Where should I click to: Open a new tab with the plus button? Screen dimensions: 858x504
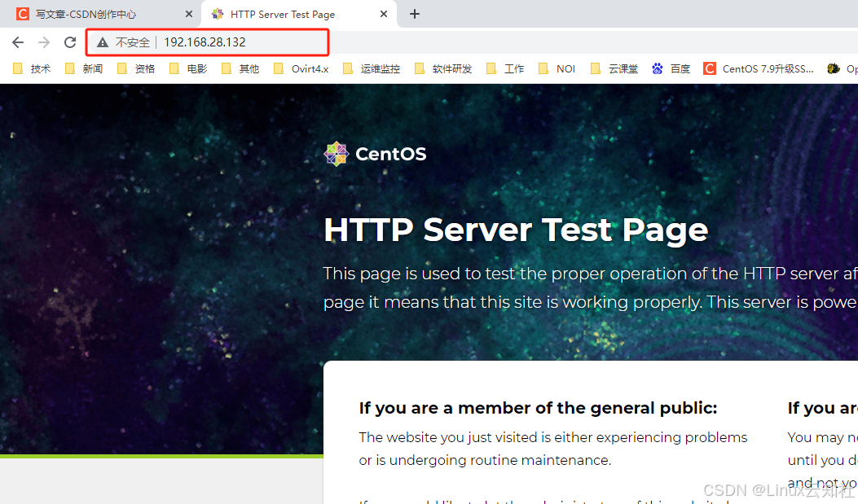click(x=415, y=14)
